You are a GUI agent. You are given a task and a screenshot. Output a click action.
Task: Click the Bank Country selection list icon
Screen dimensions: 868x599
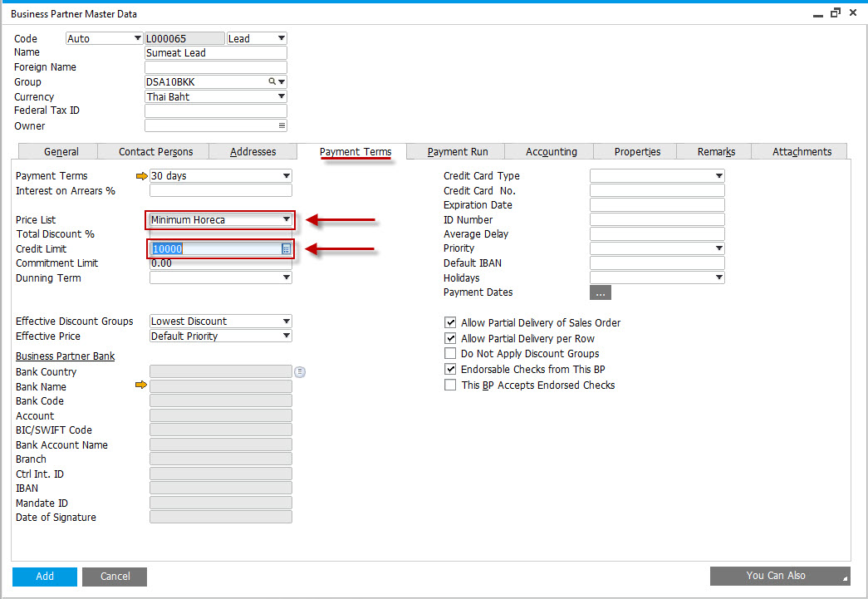click(300, 372)
